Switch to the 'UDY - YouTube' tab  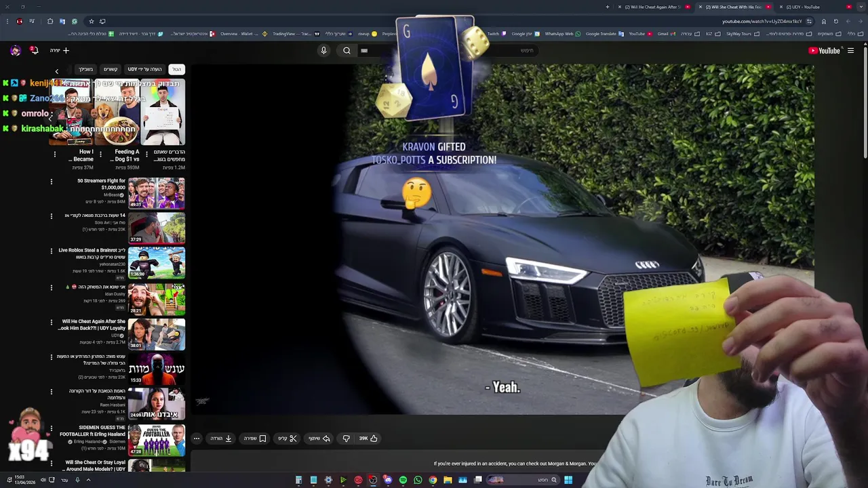[x=814, y=7]
